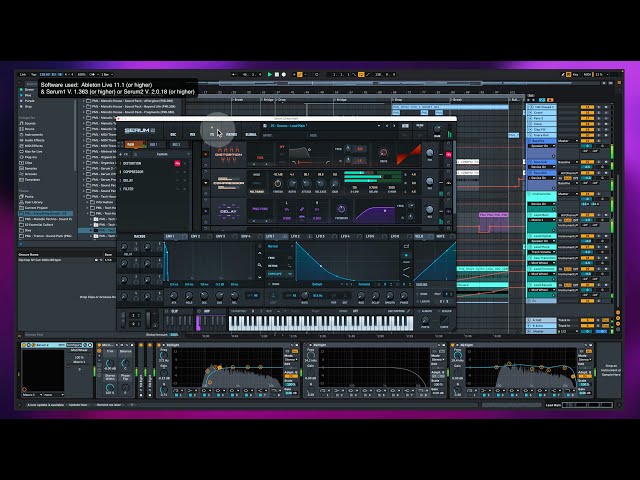This screenshot has width=640, height=480.
Task: Click the Tap tempo button
Action: (34, 75)
